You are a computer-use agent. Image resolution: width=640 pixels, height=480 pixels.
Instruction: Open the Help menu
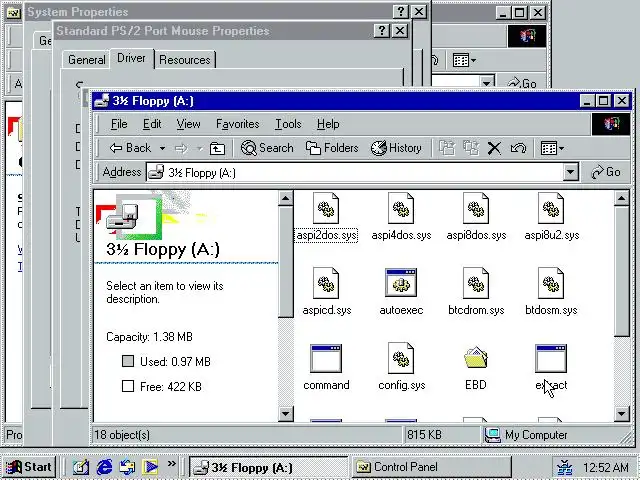click(x=328, y=124)
